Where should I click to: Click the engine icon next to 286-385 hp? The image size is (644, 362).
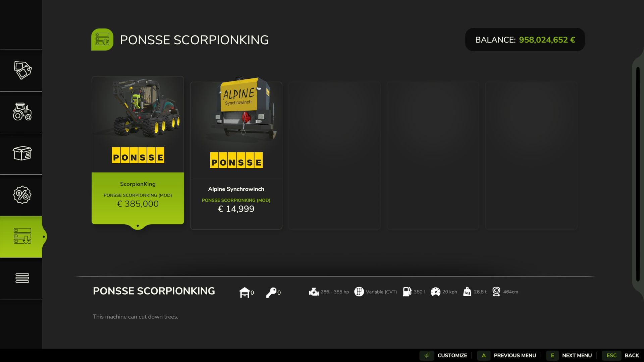[x=314, y=292]
